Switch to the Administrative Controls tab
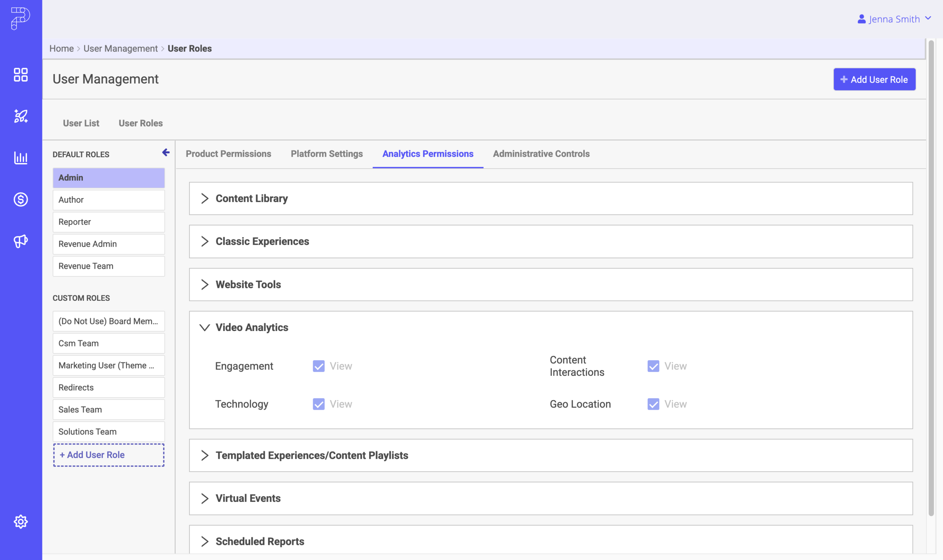 tap(541, 154)
